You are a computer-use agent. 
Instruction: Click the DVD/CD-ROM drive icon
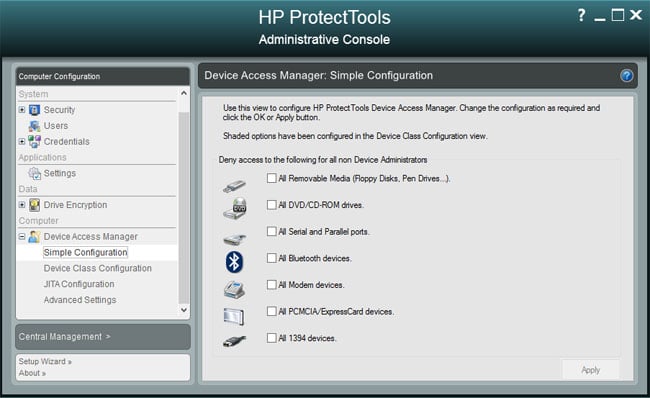tap(235, 208)
